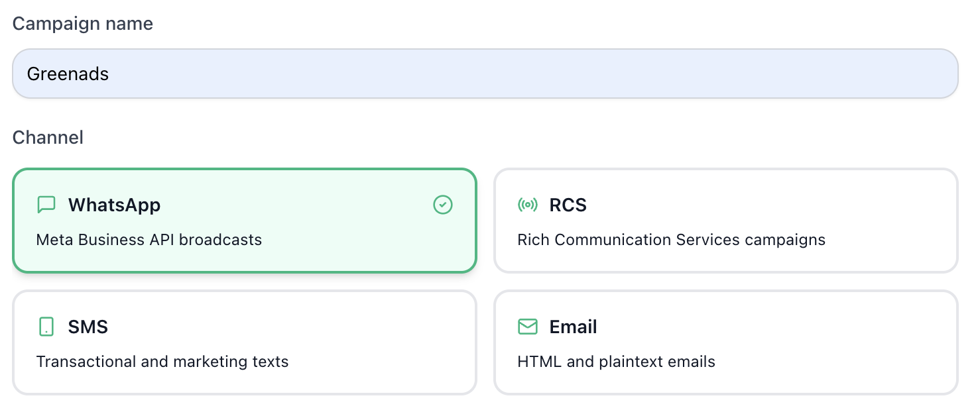
Task: Choose the RCS channel option
Action: point(725,221)
